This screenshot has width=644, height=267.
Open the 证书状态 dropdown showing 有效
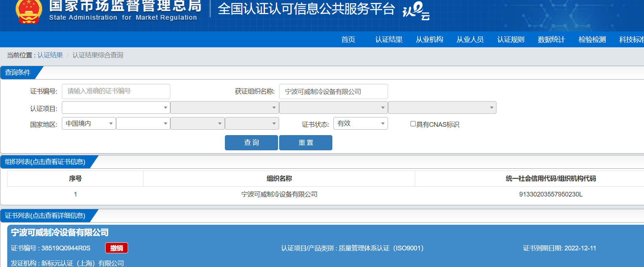(x=361, y=124)
